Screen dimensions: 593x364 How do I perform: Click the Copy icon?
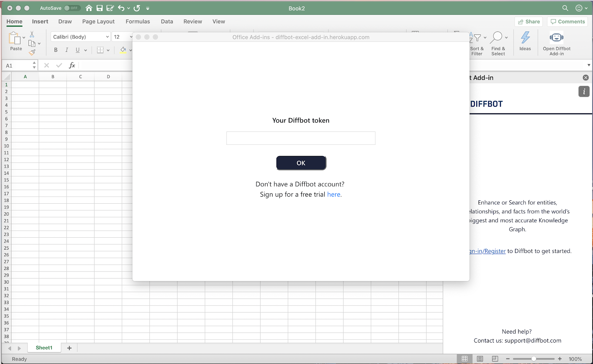[x=32, y=43]
